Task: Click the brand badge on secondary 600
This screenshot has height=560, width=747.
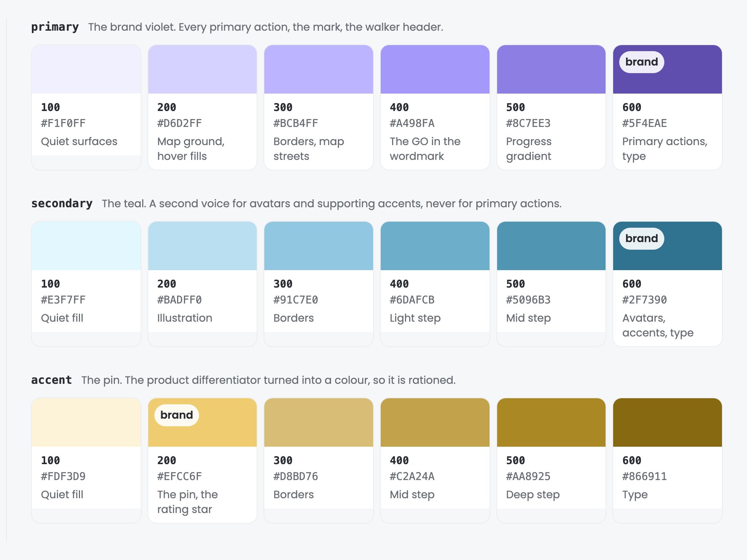Action: 642,239
